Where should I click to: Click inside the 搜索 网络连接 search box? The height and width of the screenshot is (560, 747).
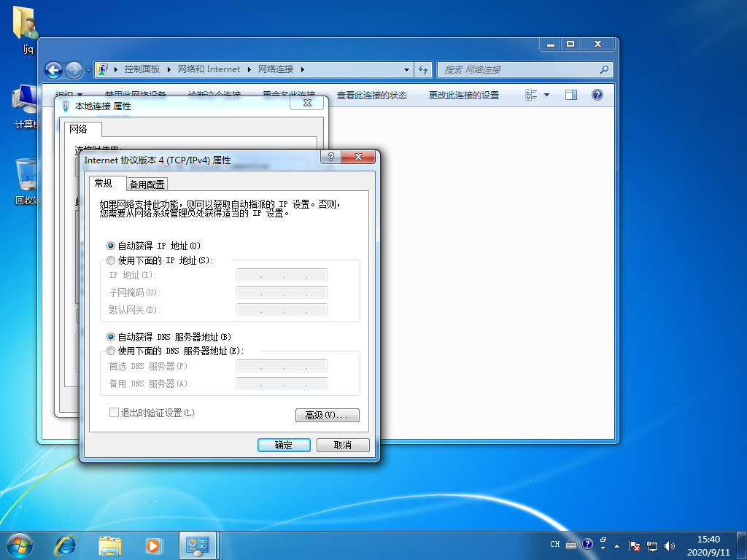[x=511, y=69]
